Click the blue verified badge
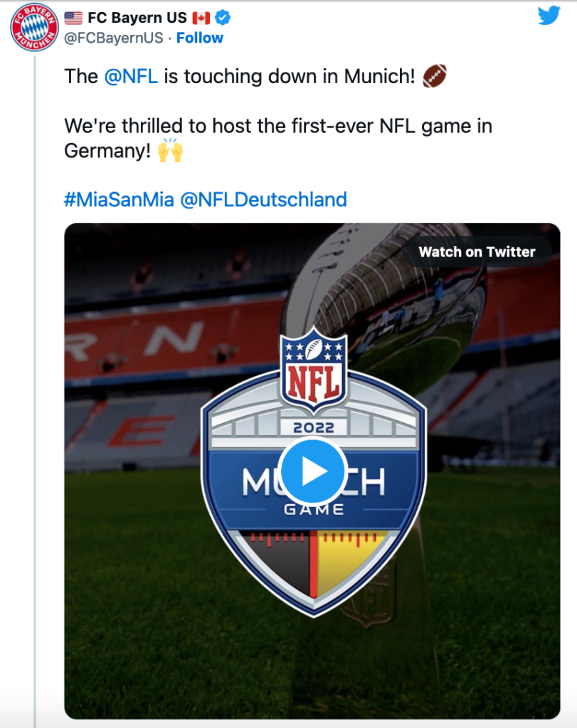Viewport: 577px width, 728px height. pyautogui.click(x=223, y=18)
